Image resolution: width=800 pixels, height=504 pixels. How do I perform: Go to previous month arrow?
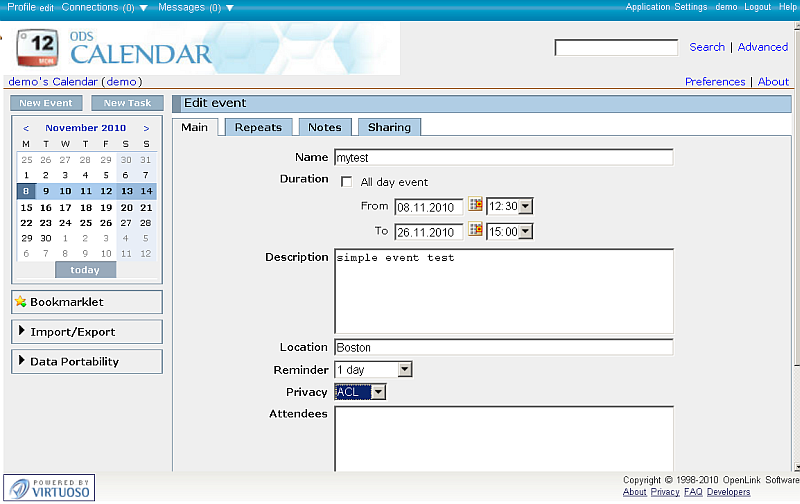(26, 128)
